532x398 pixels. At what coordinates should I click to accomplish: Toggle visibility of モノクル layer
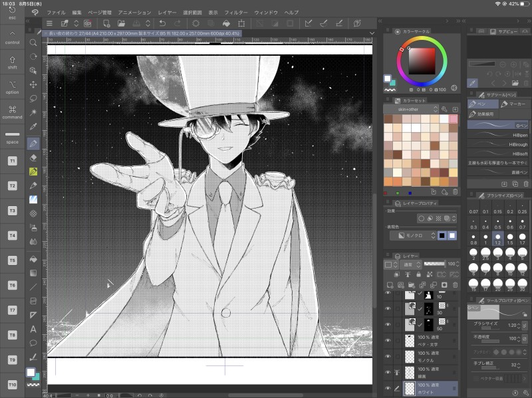click(x=388, y=356)
